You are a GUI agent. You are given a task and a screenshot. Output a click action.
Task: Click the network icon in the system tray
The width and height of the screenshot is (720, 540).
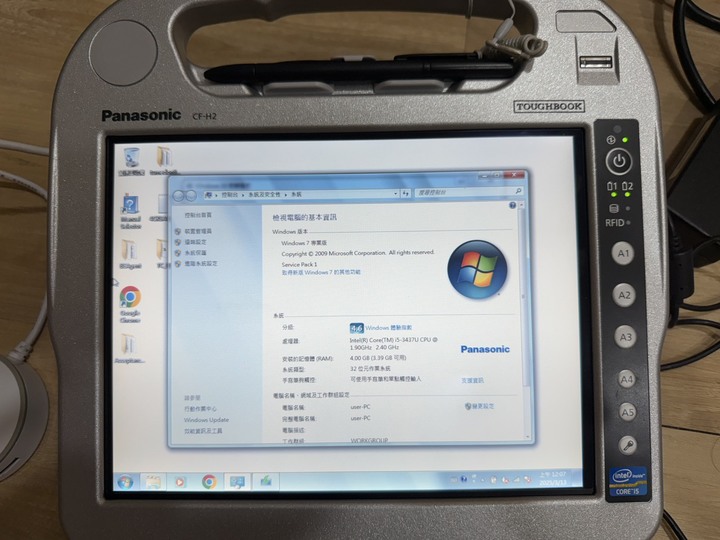tap(517, 479)
